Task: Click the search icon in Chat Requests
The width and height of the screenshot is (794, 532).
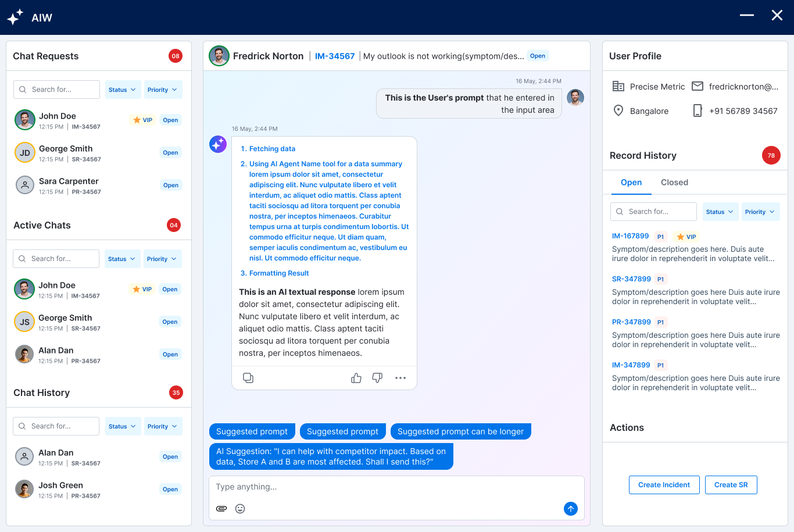Action: [23, 89]
